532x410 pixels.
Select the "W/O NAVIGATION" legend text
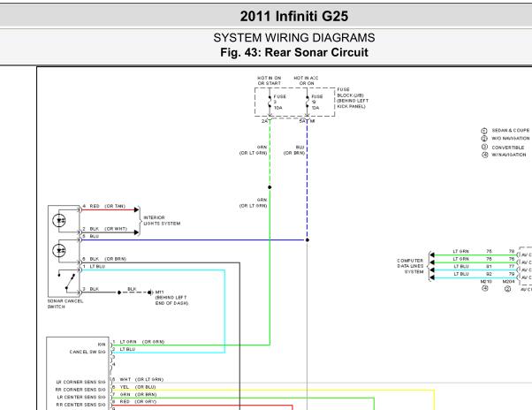511,139
